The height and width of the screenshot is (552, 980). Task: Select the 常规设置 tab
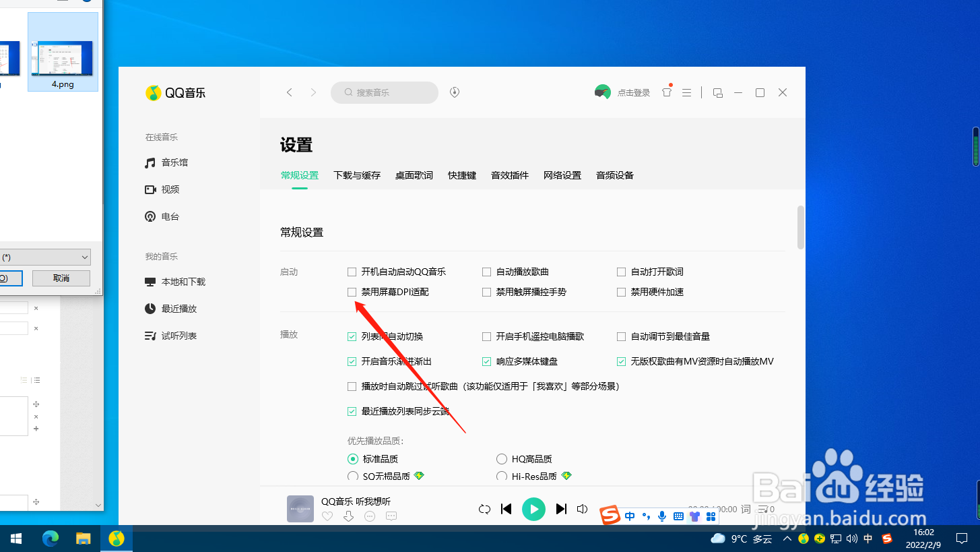click(x=300, y=175)
